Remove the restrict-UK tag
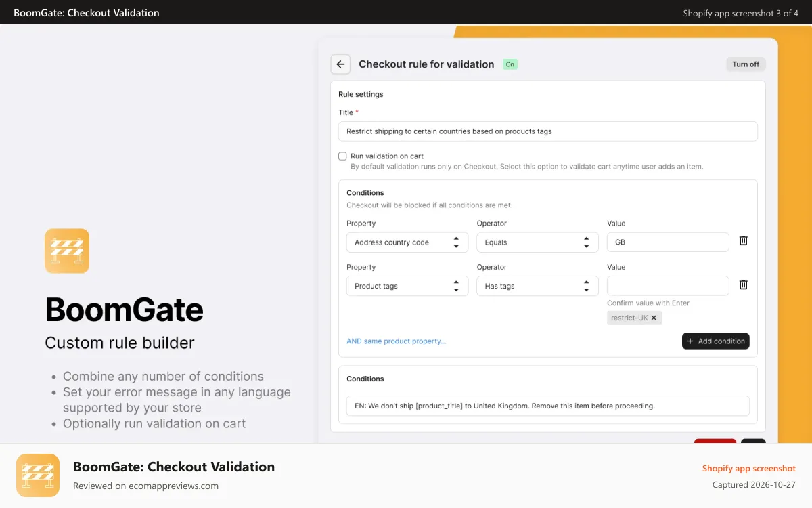 click(654, 318)
